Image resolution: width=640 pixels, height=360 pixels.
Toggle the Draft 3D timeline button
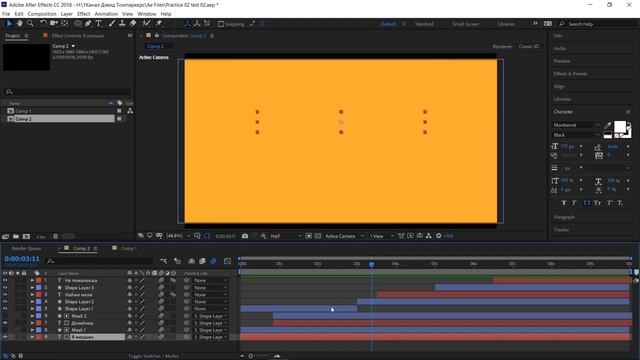[x=178, y=261]
